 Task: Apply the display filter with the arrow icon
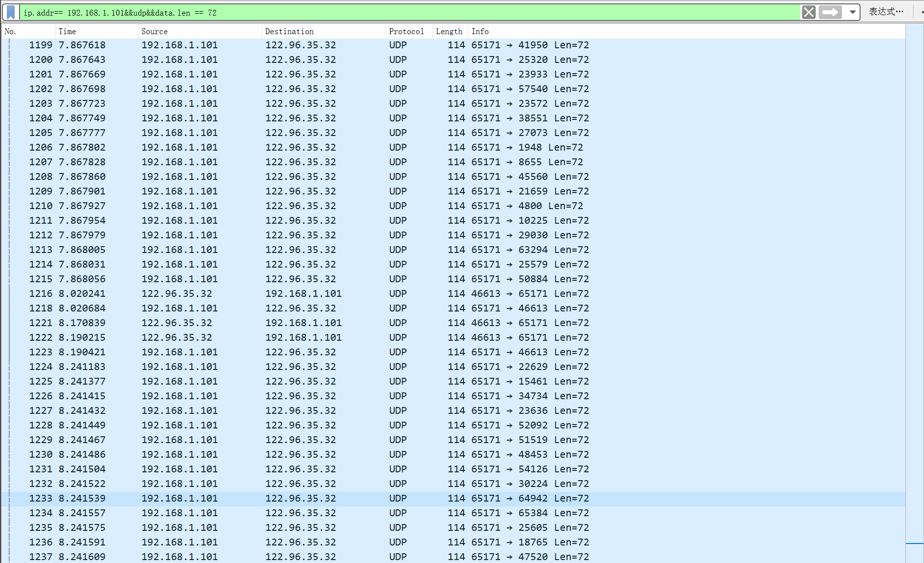(830, 12)
